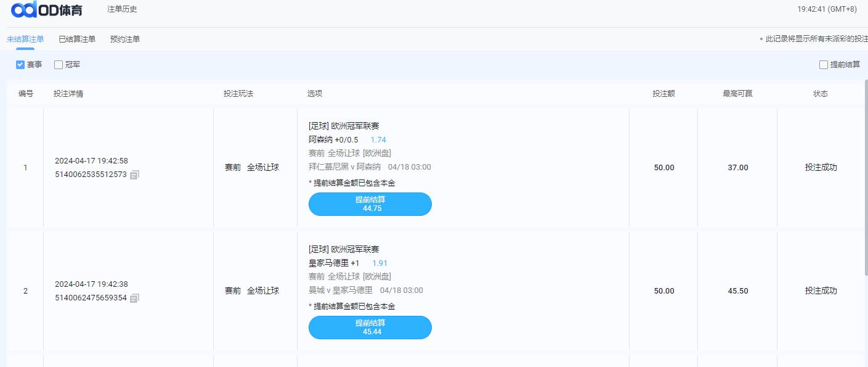
Task: Select the 投注玩法 column header
Action: 238,94
